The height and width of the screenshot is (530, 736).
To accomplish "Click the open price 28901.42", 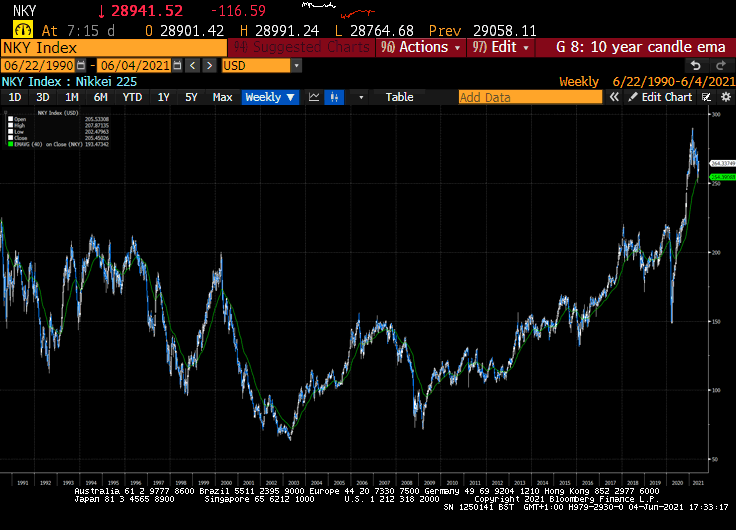I will click(192, 31).
